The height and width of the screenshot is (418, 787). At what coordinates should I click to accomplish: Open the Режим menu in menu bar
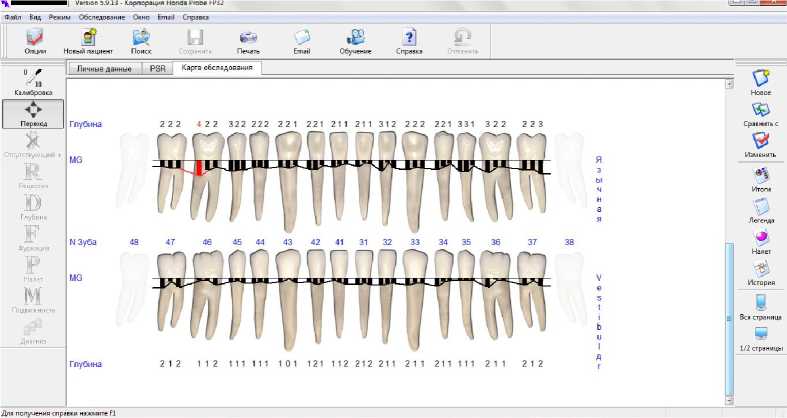click(59, 19)
